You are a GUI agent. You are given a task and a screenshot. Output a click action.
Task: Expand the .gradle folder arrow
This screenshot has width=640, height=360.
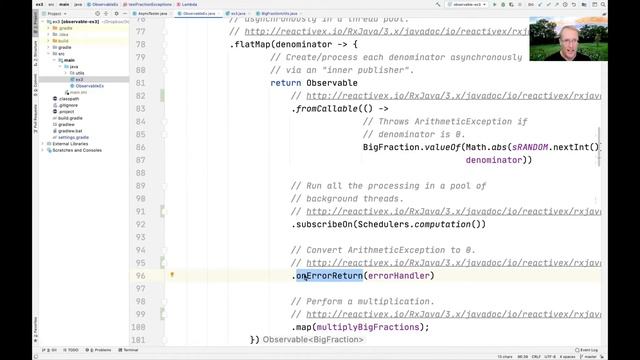coord(49,28)
